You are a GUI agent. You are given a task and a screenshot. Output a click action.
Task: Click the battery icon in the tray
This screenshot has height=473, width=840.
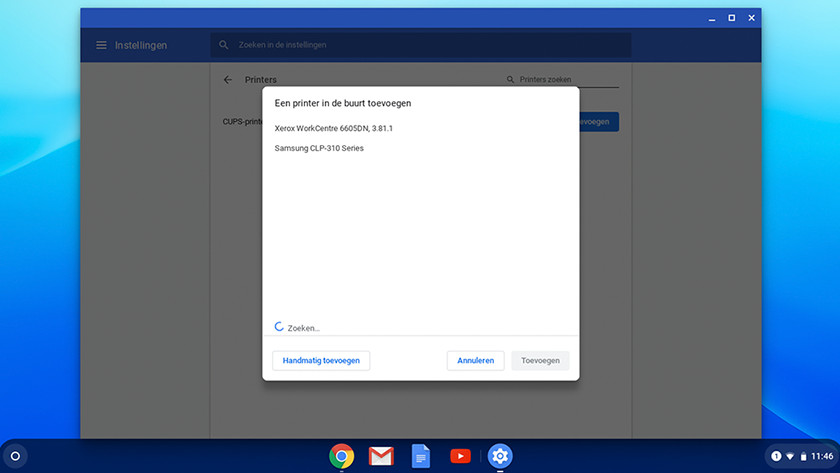pyautogui.click(x=803, y=456)
